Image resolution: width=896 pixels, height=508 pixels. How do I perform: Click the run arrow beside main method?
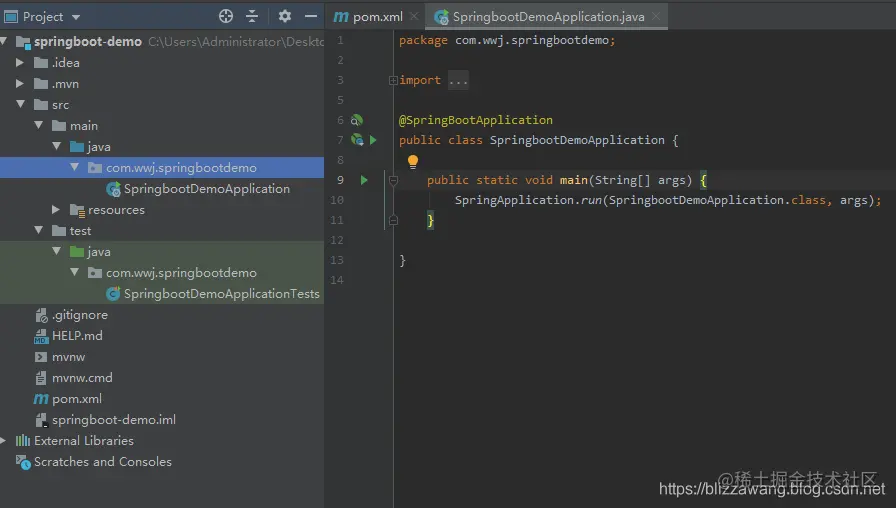coord(364,180)
